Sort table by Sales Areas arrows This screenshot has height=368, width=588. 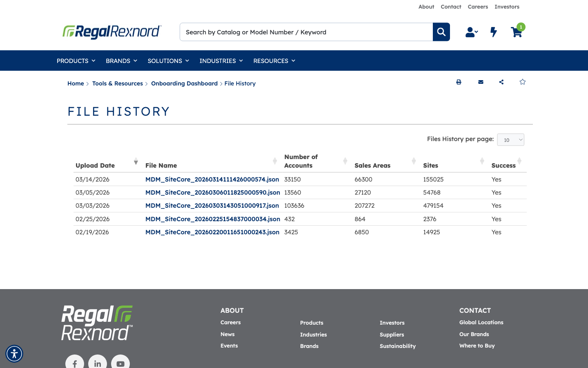(414, 162)
